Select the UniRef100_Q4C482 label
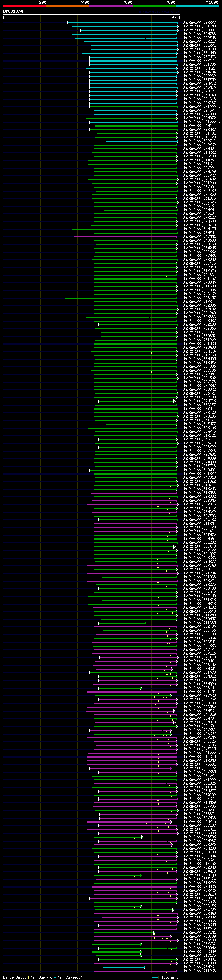The height and width of the screenshot is (980, 222). pos(199,179)
